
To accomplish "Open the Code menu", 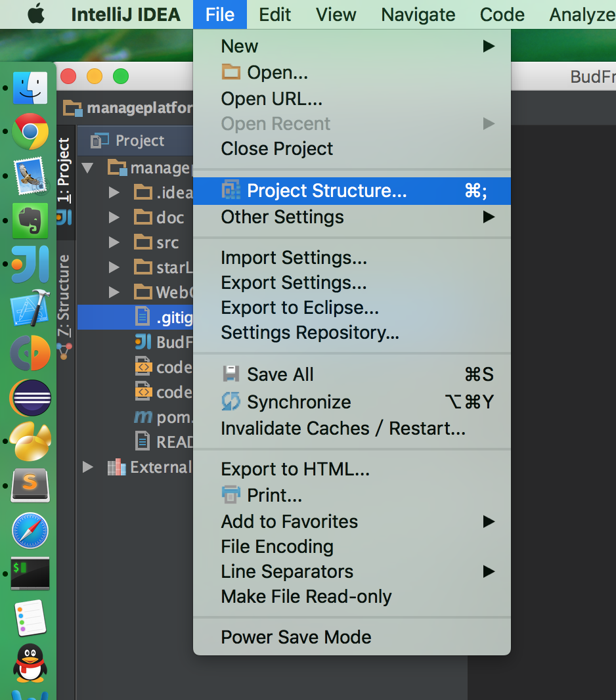I will tap(502, 14).
